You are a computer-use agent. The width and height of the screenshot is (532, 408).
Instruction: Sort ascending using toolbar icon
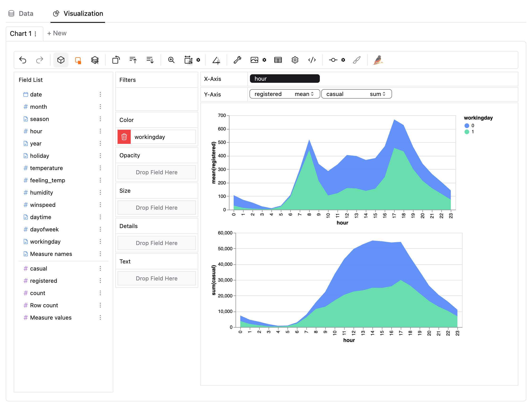click(133, 60)
